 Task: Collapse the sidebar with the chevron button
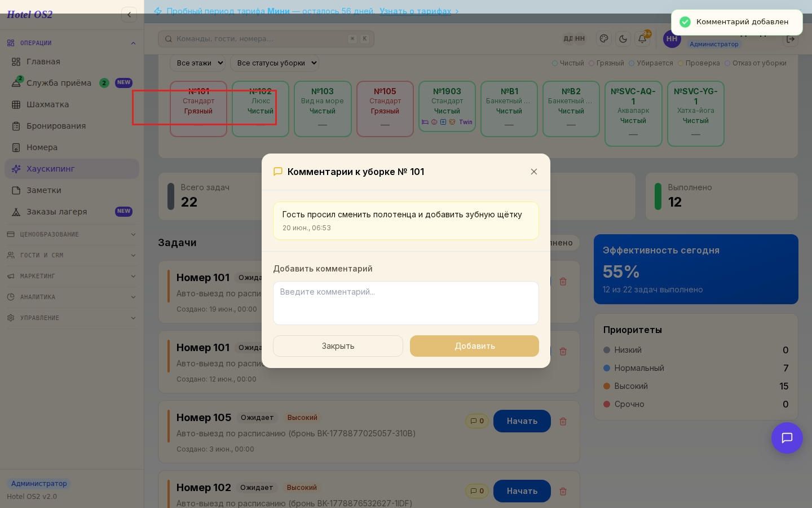coord(129,15)
